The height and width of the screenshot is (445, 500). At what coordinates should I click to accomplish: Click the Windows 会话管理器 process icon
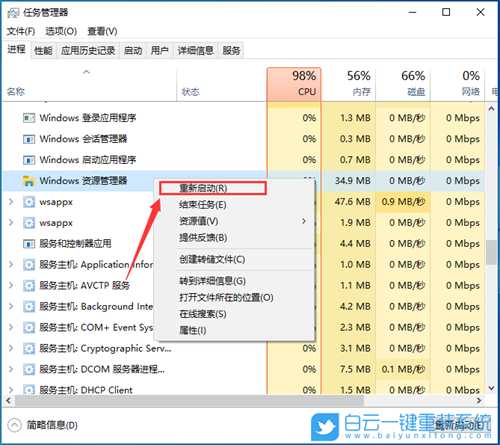click(x=29, y=139)
